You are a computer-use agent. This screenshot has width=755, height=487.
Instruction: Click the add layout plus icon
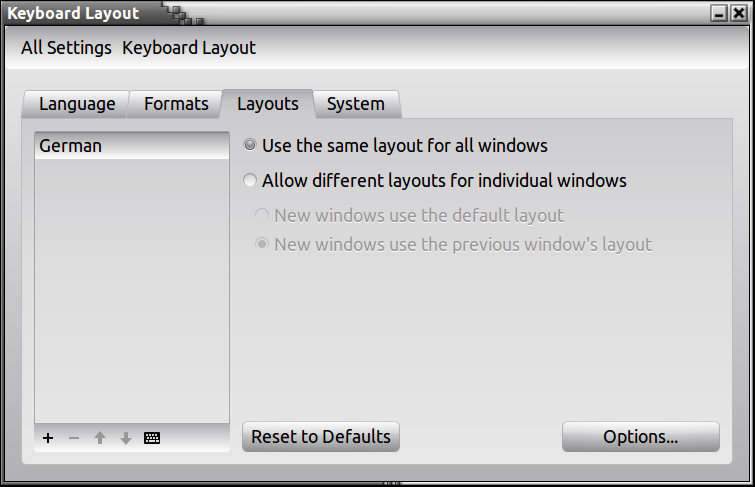coord(48,438)
